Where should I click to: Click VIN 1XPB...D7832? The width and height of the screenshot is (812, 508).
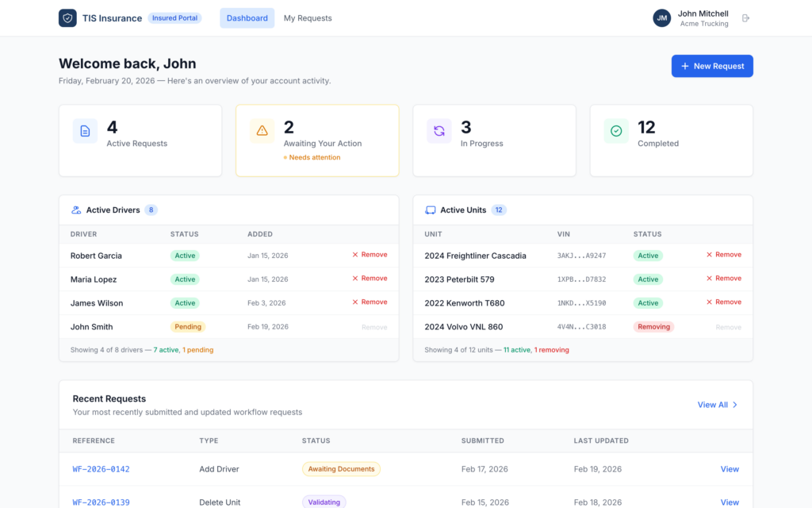[x=581, y=279]
